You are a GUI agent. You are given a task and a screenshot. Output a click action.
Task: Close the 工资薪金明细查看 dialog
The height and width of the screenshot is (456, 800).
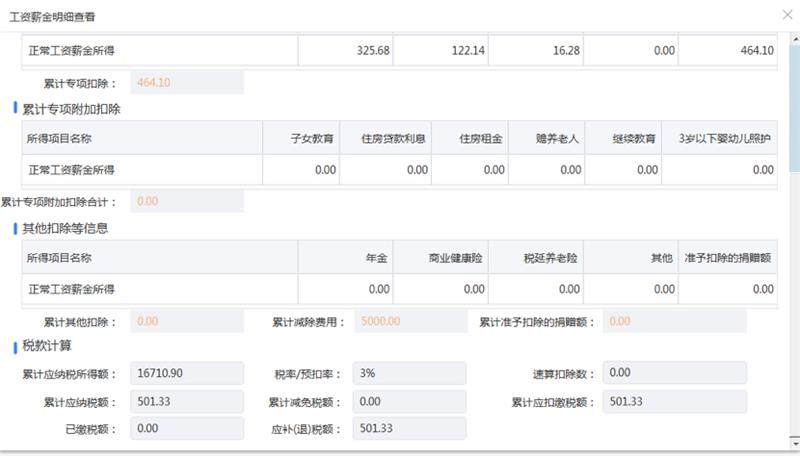pyautogui.click(x=785, y=16)
